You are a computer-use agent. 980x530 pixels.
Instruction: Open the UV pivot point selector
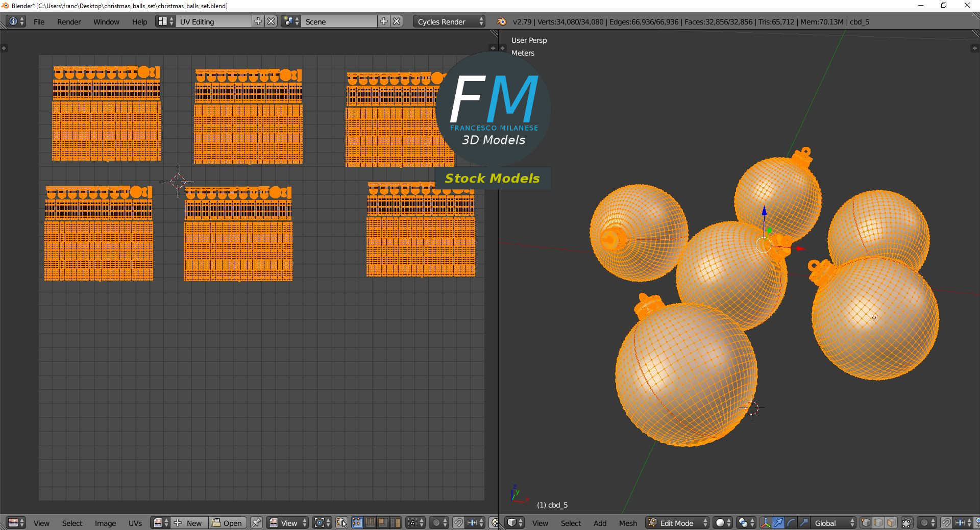click(x=323, y=523)
